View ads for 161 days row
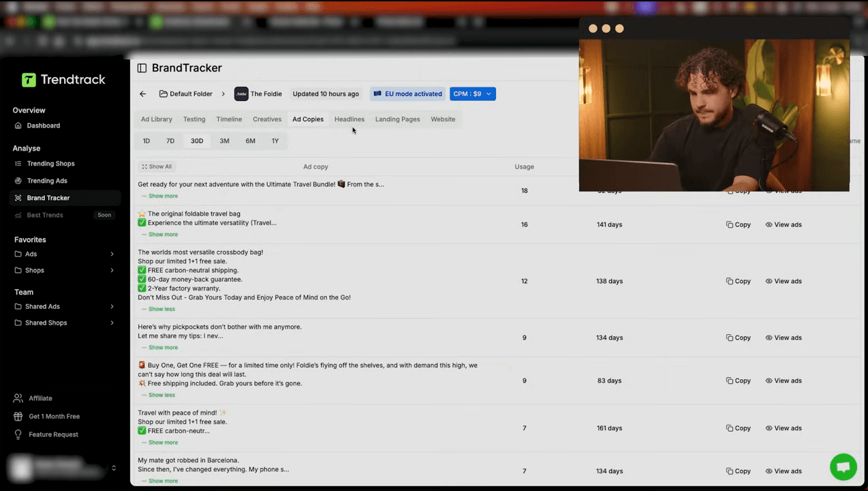Viewport: 868px width, 491px height. (x=784, y=429)
